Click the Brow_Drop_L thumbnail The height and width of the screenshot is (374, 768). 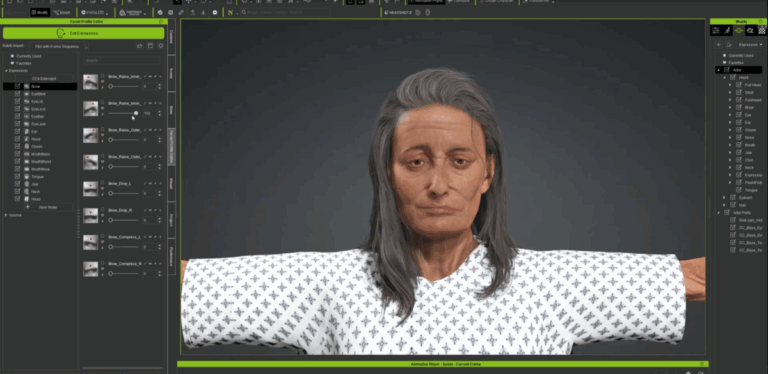91,188
